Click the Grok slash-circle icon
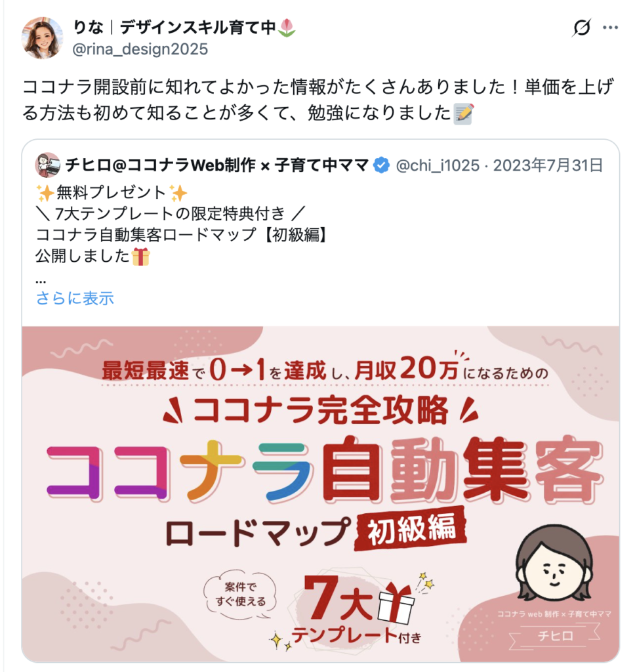Image resolution: width=635 pixels, height=672 pixels. pos(581,28)
